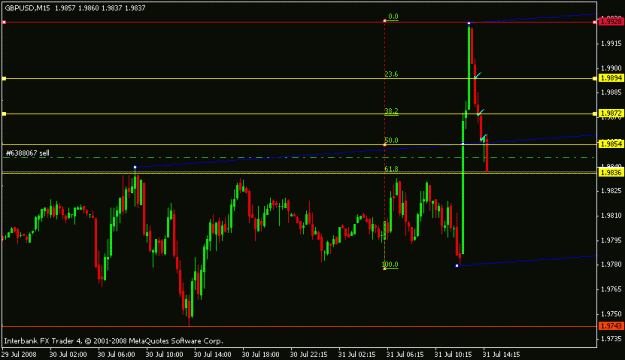
Task: Select the 0.0 Fibonacci level label
Action: coord(393,17)
